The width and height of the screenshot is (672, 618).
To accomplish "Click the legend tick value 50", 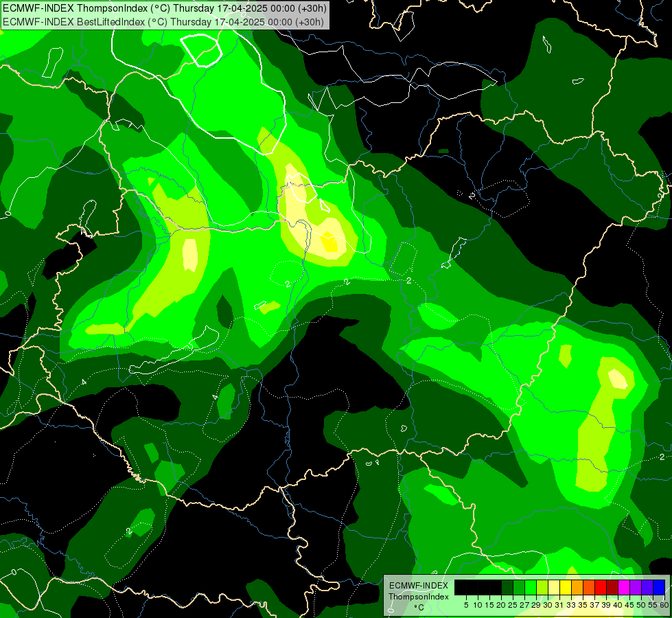I will pos(641,605).
